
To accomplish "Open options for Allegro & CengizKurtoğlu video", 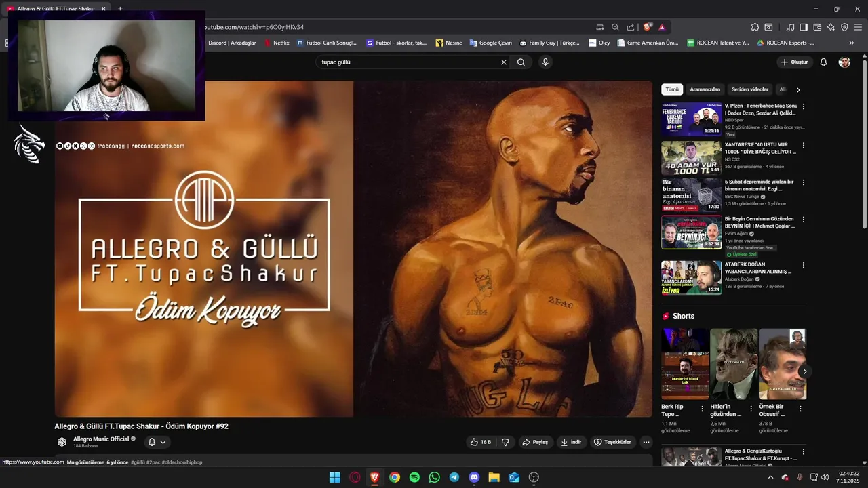I will 804,451.
